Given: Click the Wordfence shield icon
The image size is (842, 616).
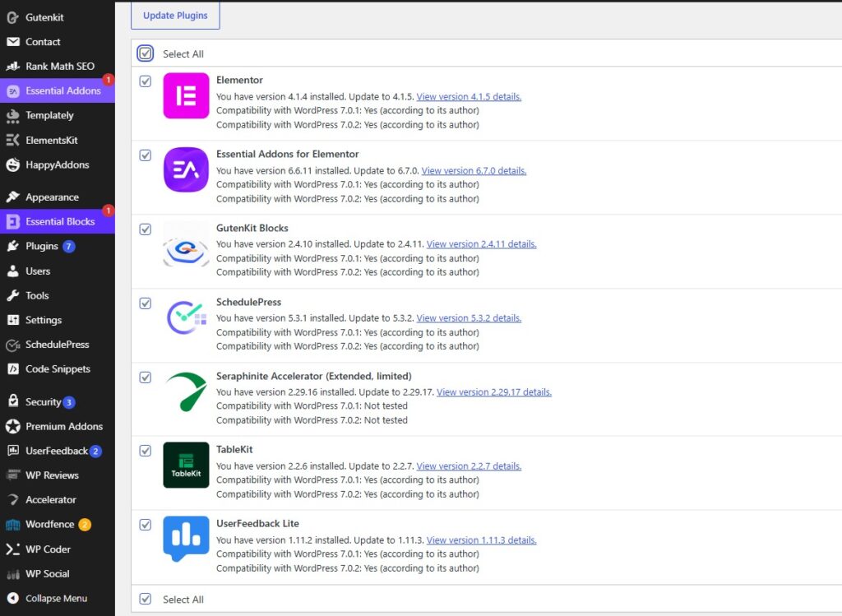Looking at the screenshot, I should coord(13,525).
